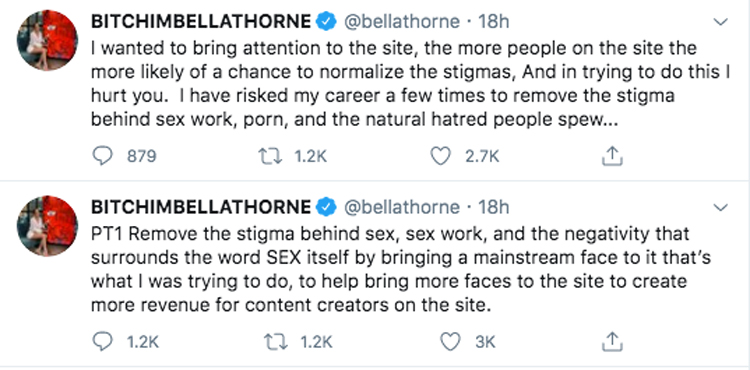This screenshot has width=750, height=370.
Task: Like the first tweet with 2.7K likes
Action: [441, 156]
